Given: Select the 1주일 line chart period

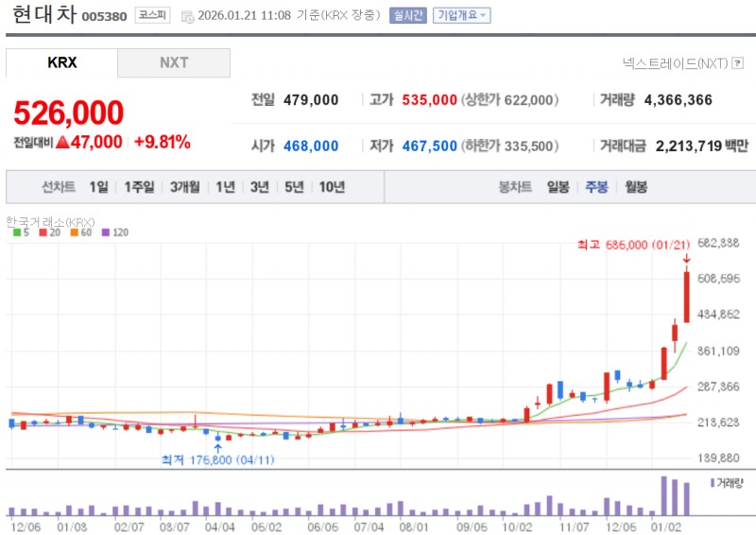Looking at the screenshot, I should click(139, 187).
